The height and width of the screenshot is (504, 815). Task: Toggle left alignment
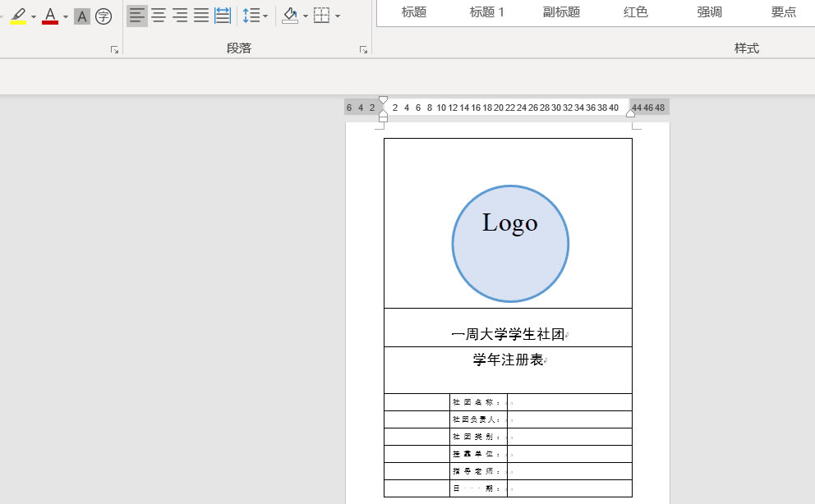tap(136, 14)
